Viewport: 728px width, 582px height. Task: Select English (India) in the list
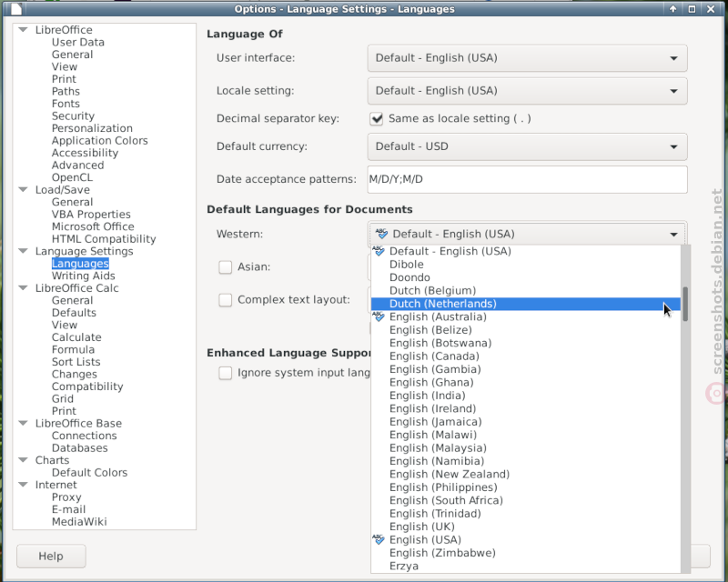526,396
